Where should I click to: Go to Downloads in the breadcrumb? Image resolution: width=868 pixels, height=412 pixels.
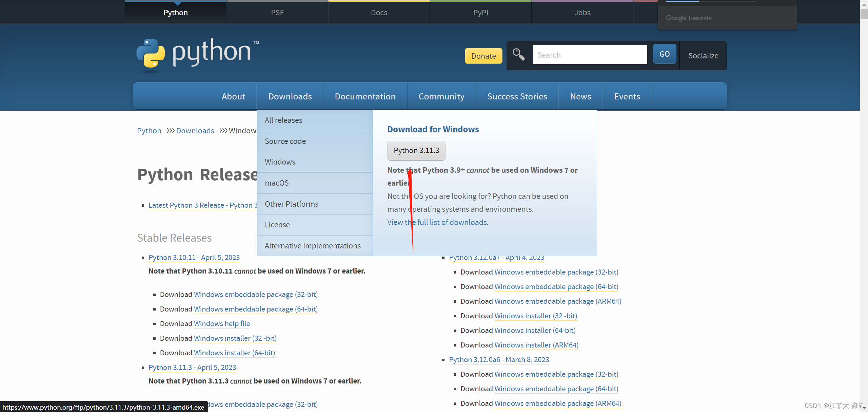coord(195,131)
